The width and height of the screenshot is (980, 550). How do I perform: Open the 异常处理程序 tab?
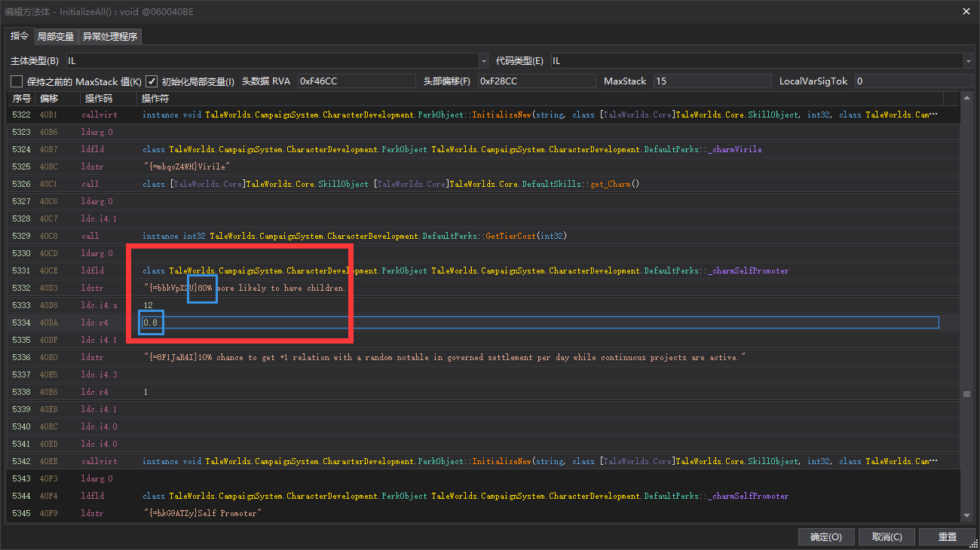109,36
